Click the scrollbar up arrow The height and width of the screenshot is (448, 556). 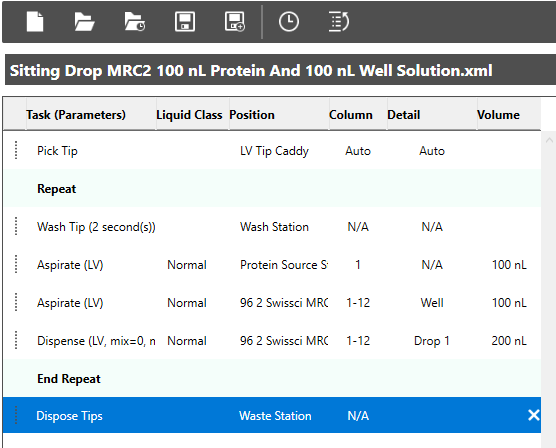tap(549, 140)
